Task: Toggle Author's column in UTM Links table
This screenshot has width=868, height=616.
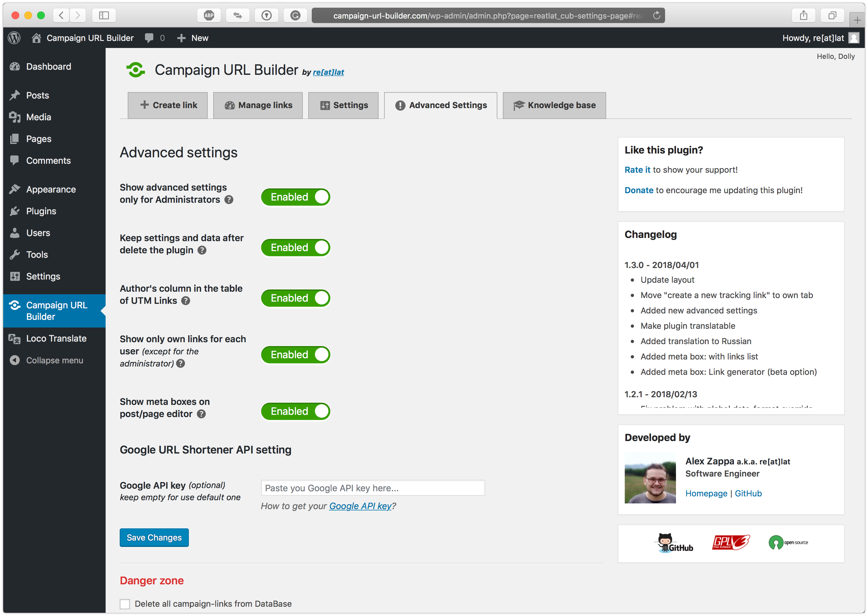Action: 296,298
